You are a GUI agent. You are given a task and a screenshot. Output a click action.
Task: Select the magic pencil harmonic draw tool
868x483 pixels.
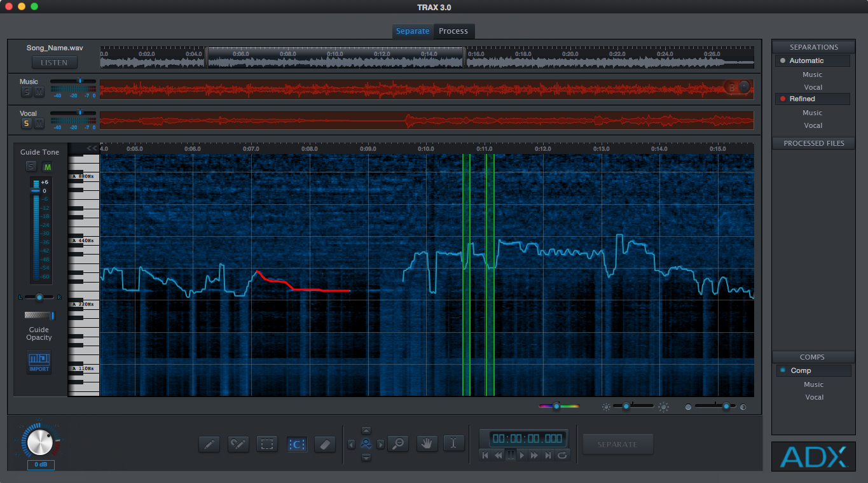[x=238, y=444]
